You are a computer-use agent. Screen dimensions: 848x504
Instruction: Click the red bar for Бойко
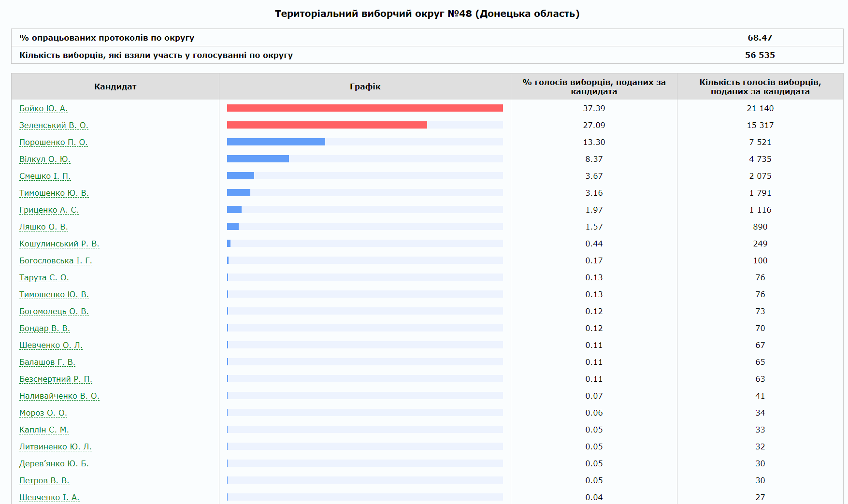coord(365,108)
